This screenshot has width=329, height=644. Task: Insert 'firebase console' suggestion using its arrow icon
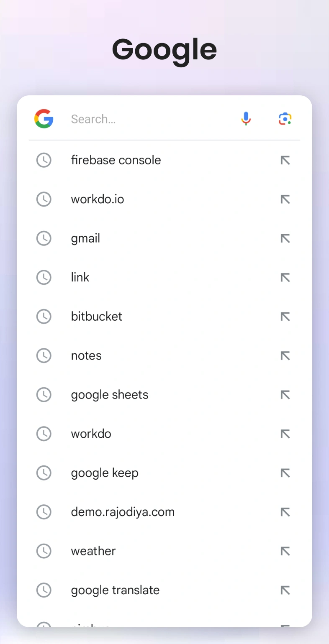(285, 160)
